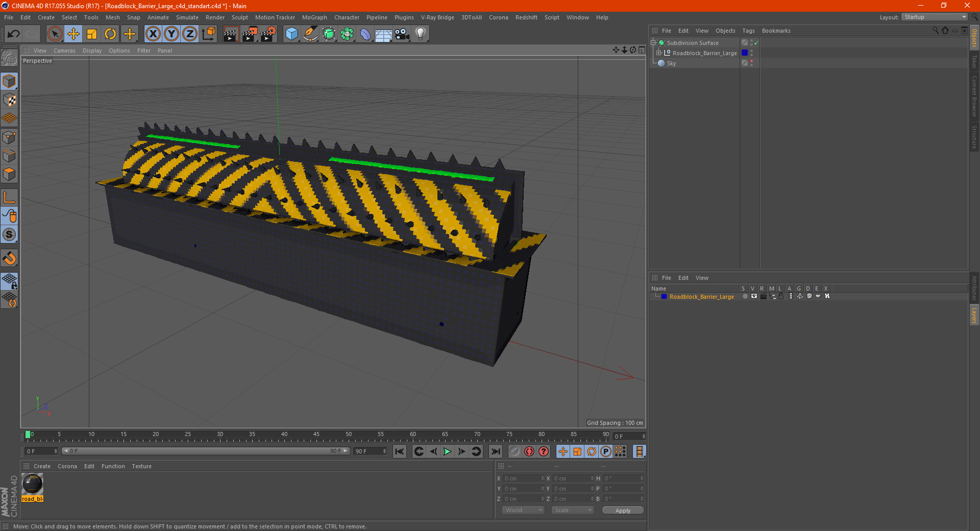Click the timeline preview range slider
The width and height of the screenshot is (980, 531).
point(206,451)
